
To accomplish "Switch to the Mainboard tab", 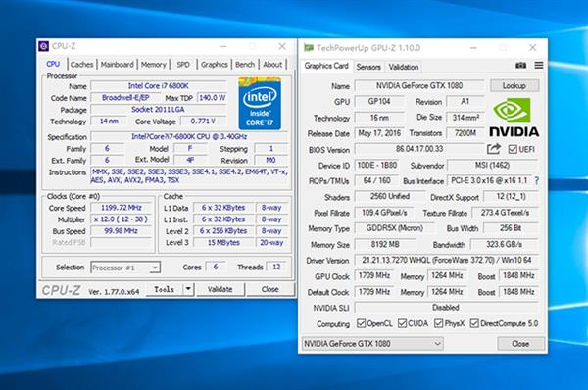I will coord(117,65).
